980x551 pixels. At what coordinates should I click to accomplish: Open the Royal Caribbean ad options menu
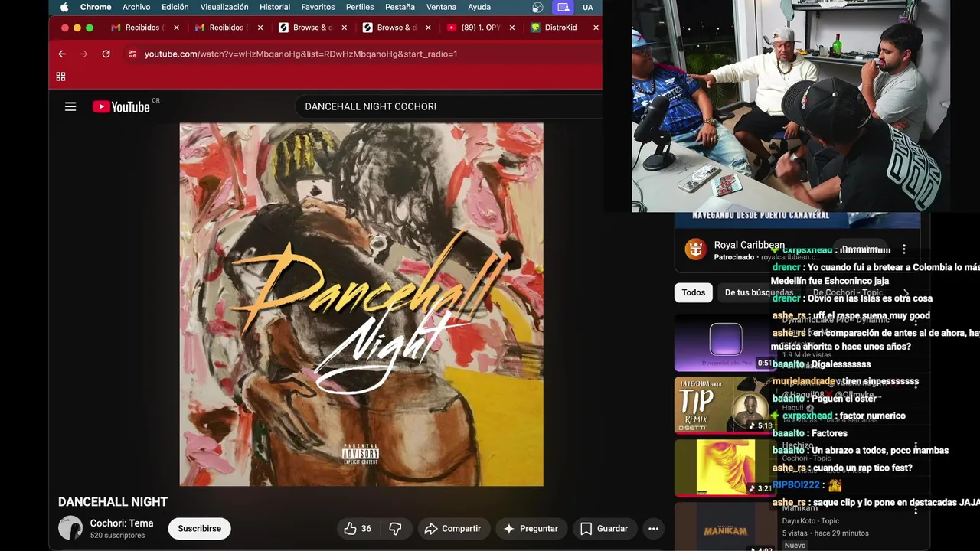pos(904,249)
